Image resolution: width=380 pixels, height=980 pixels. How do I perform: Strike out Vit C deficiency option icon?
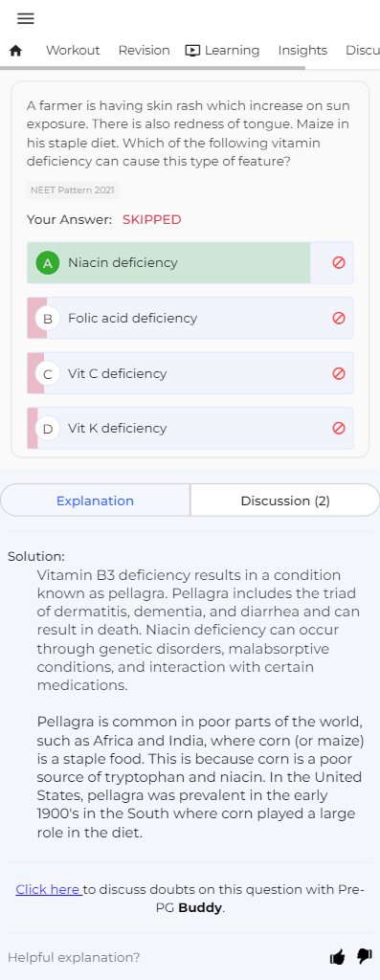339,373
